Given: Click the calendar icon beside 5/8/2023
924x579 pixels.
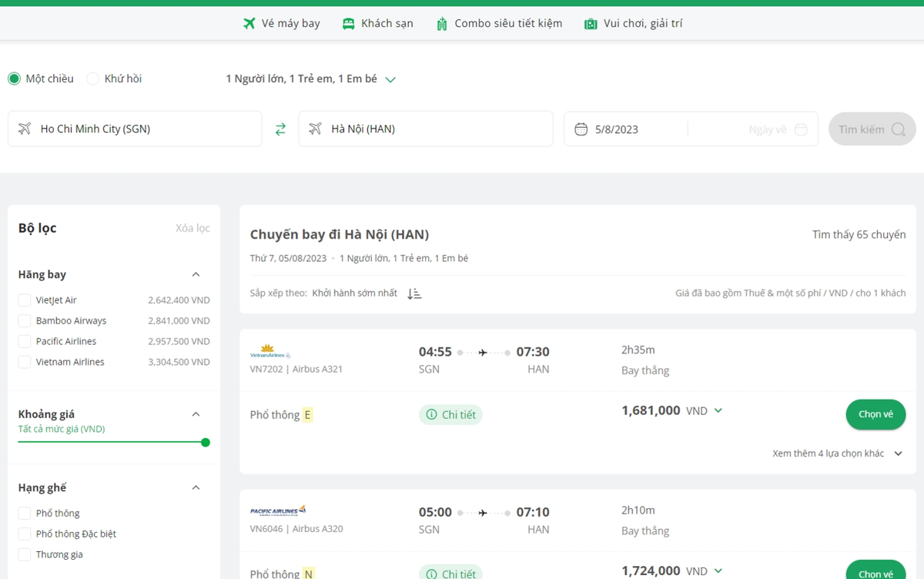Looking at the screenshot, I should coord(581,129).
